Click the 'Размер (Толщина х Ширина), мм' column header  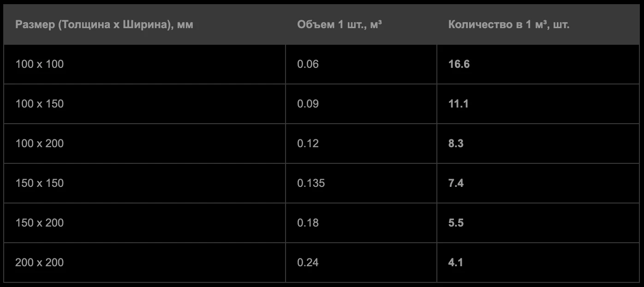(104, 24)
